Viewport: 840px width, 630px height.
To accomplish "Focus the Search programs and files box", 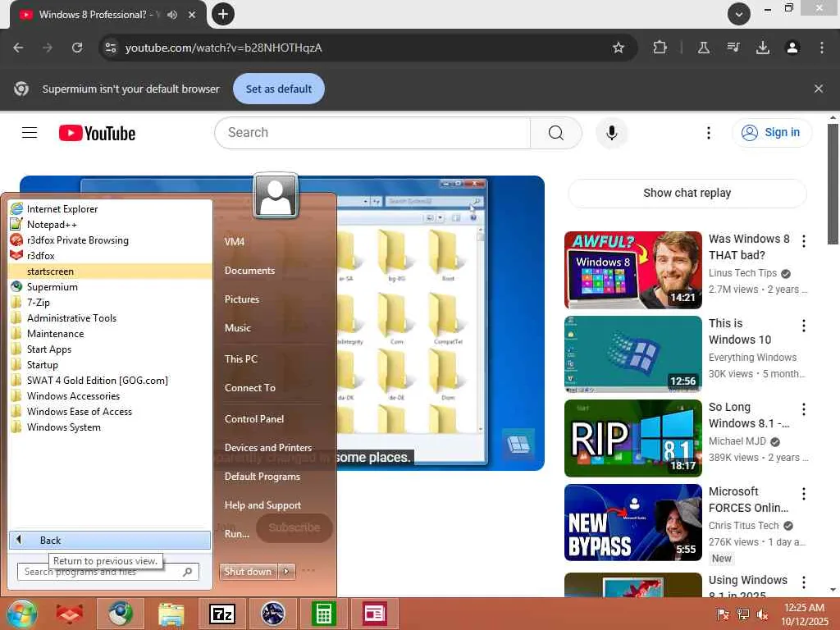I will 107,572.
